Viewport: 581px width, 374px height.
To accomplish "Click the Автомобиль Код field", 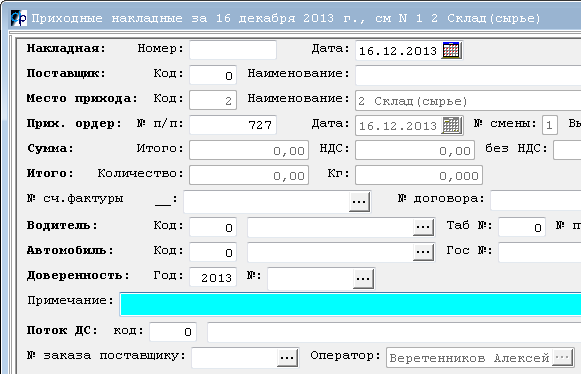I will tap(213, 252).
